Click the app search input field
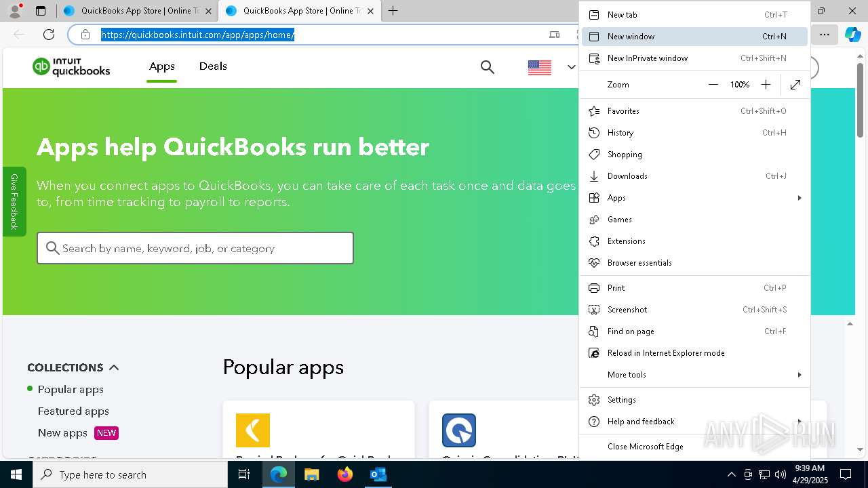 pos(195,248)
